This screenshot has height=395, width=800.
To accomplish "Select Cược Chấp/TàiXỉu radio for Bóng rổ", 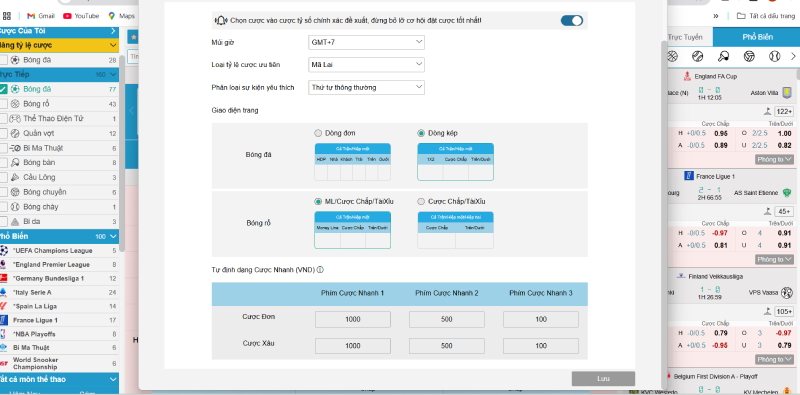I will pos(421,202).
